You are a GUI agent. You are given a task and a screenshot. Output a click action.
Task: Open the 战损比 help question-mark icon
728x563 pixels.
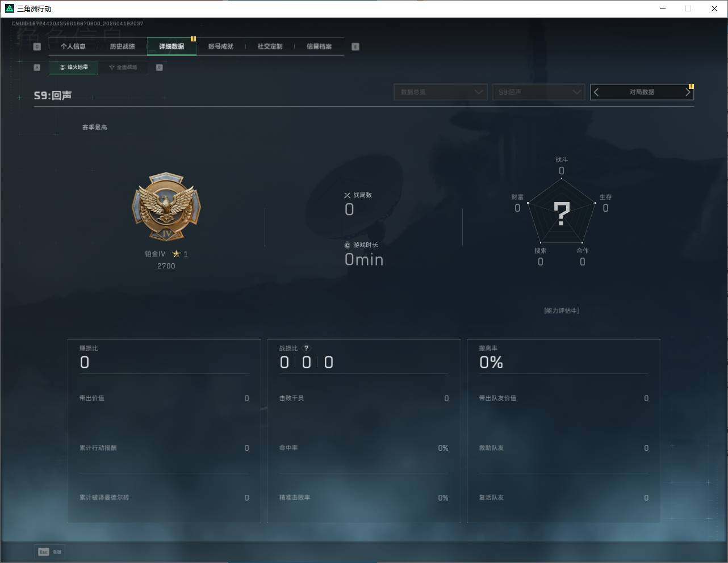(x=307, y=348)
